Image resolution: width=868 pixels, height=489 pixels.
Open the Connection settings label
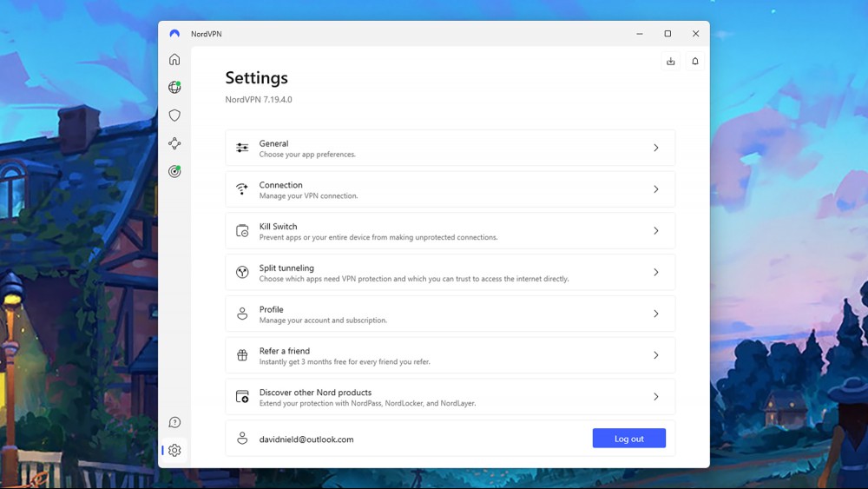pos(280,185)
